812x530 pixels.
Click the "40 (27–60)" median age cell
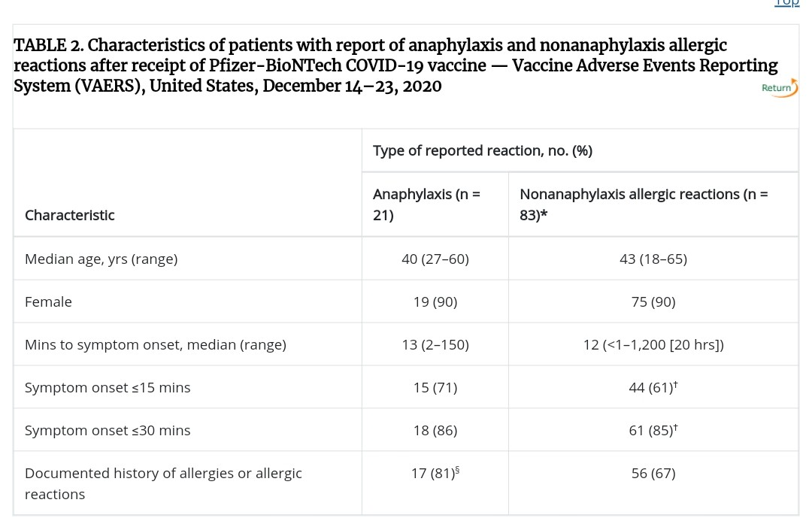tap(435, 259)
